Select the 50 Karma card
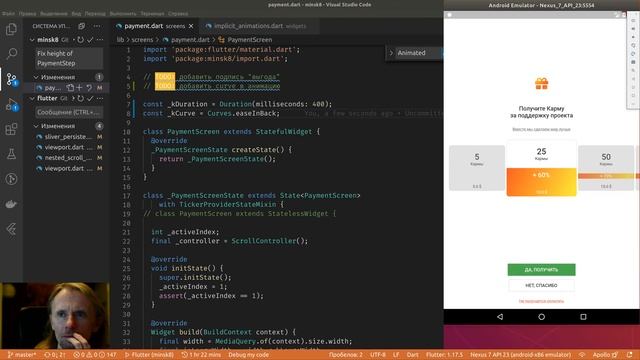Viewport: 640px width, 360px height. pos(606,168)
